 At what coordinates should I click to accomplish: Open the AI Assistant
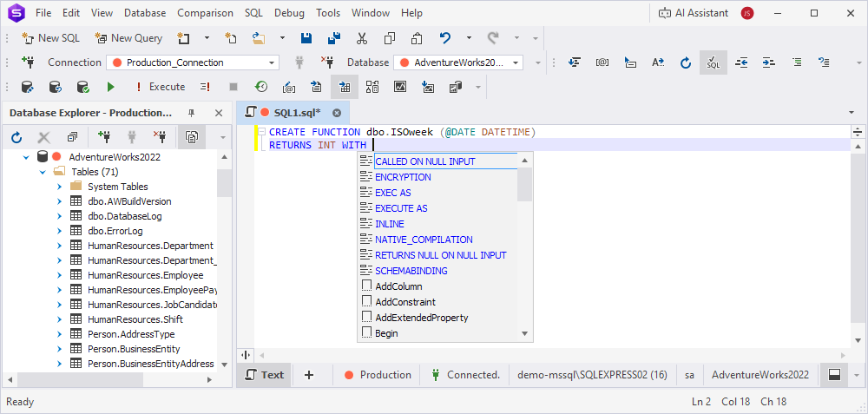click(694, 13)
